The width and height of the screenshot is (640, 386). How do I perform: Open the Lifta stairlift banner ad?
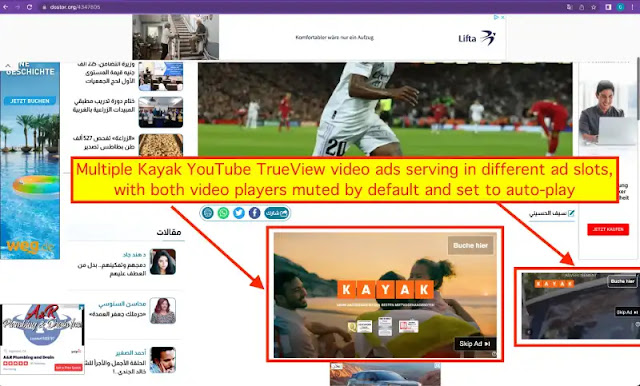coord(319,37)
